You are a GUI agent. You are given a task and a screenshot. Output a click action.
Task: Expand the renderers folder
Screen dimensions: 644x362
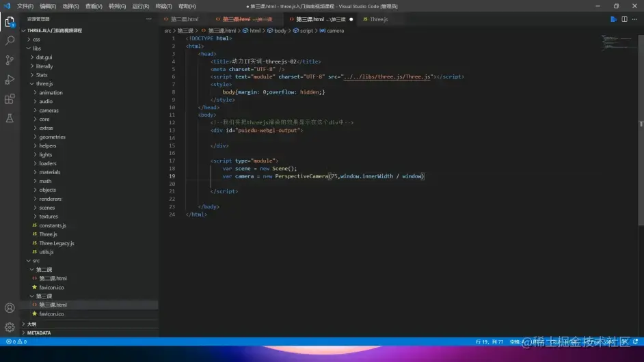coord(50,199)
